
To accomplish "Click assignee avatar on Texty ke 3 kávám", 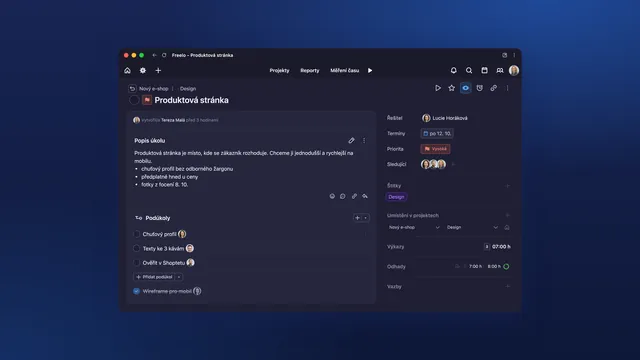I will click(190, 248).
